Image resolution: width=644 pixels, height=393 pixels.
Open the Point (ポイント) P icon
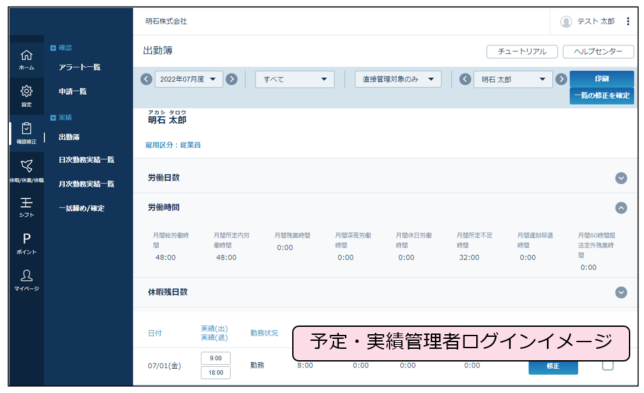(x=26, y=243)
